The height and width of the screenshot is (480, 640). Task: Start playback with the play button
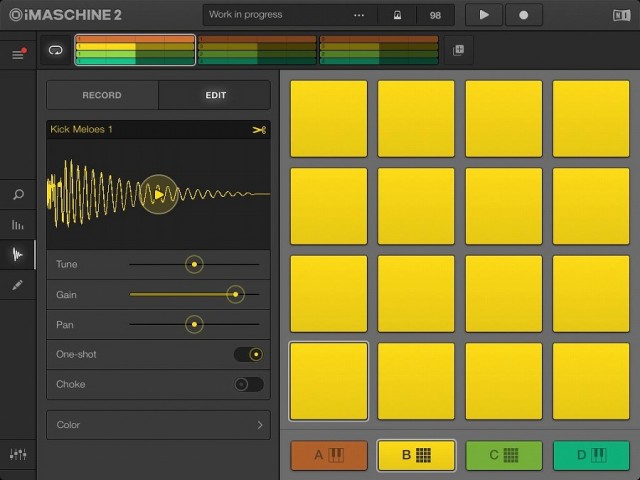point(484,15)
